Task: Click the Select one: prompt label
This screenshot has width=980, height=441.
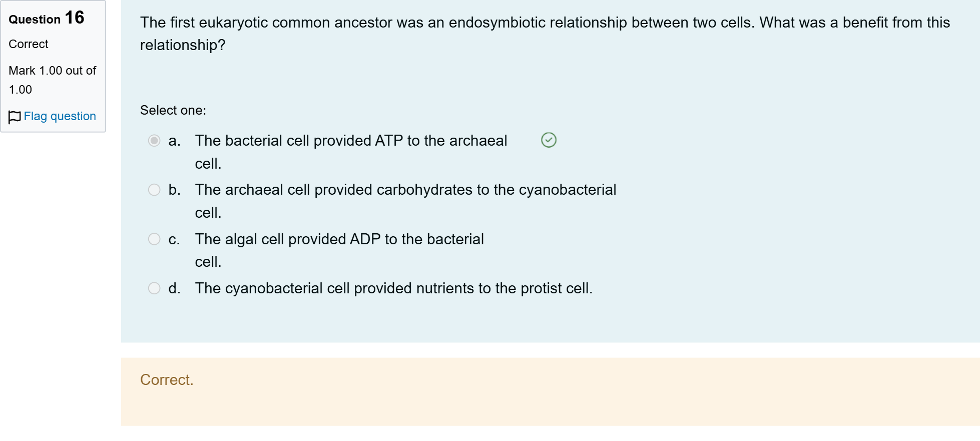Action: click(173, 110)
